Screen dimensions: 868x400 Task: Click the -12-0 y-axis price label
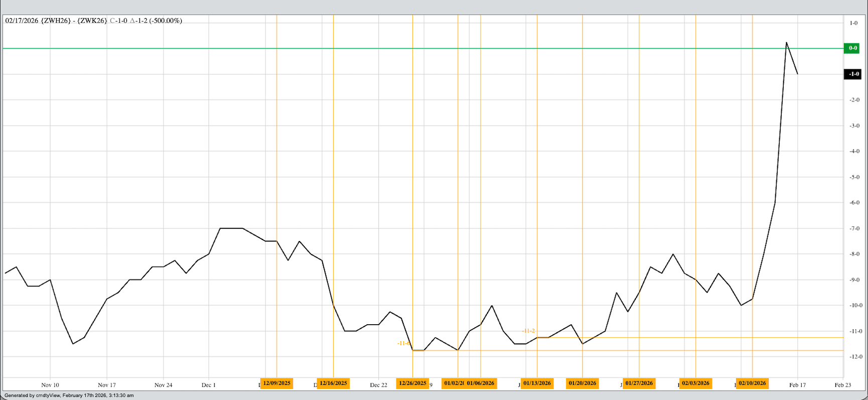coord(855,357)
